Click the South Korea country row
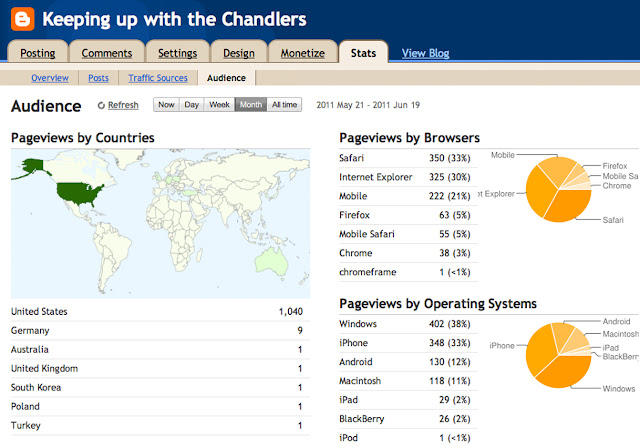The width and height of the screenshot is (640, 447). click(160, 387)
